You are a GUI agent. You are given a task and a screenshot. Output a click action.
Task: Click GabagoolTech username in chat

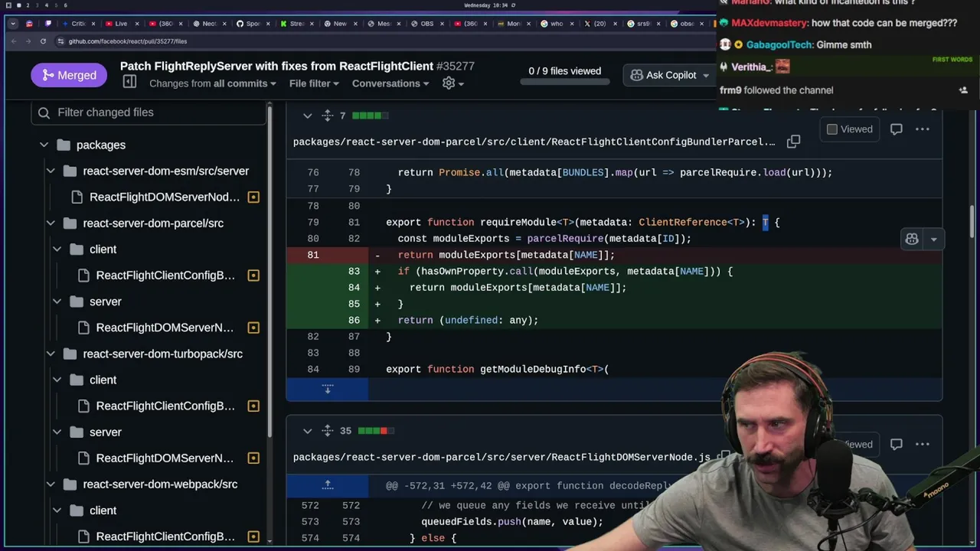click(779, 45)
